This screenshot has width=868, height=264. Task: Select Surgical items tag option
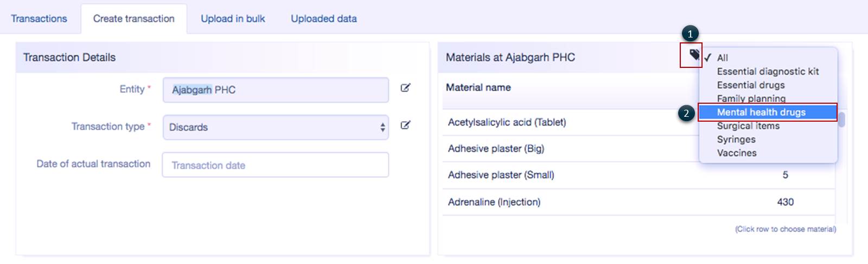click(x=748, y=125)
